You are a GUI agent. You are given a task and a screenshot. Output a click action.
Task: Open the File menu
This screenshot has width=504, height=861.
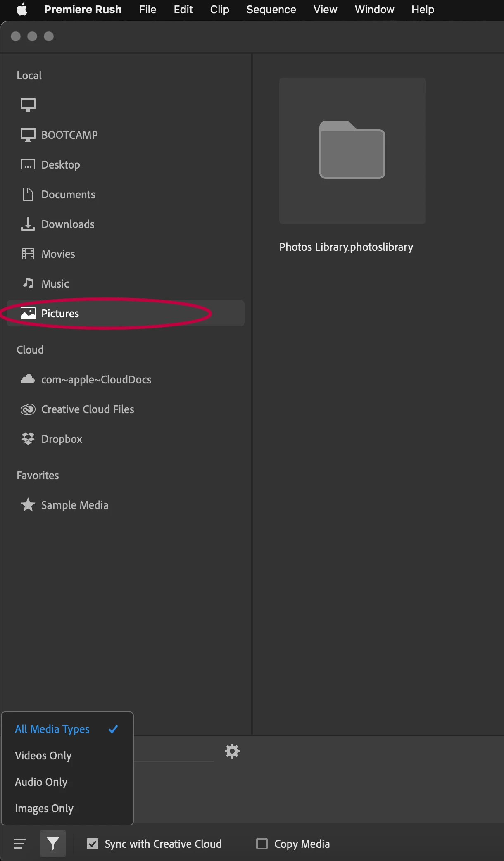tap(147, 10)
